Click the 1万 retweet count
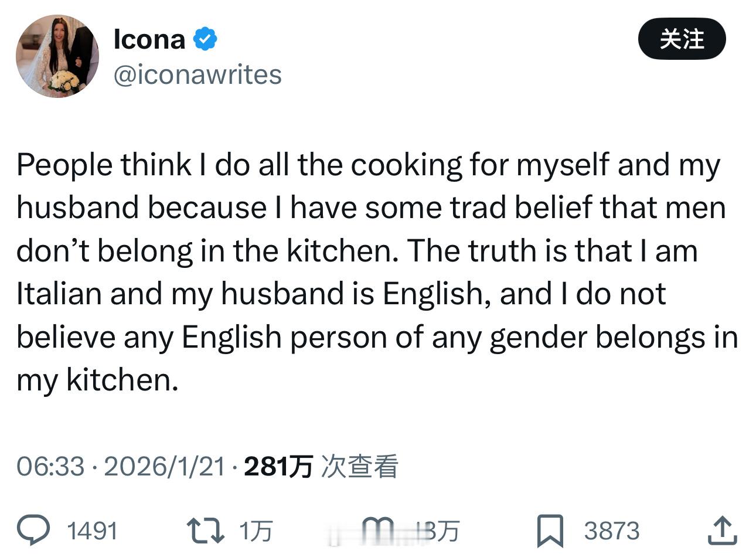This screenshot has width=756, height=554. pyautogui.click(x=256, y=531)
